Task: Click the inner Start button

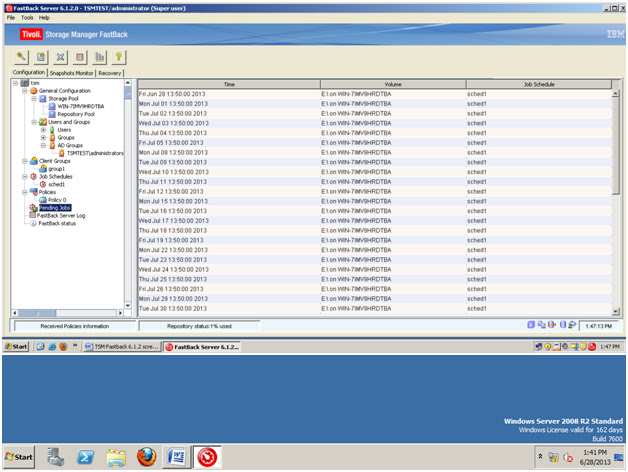Action: click(16, 347)
